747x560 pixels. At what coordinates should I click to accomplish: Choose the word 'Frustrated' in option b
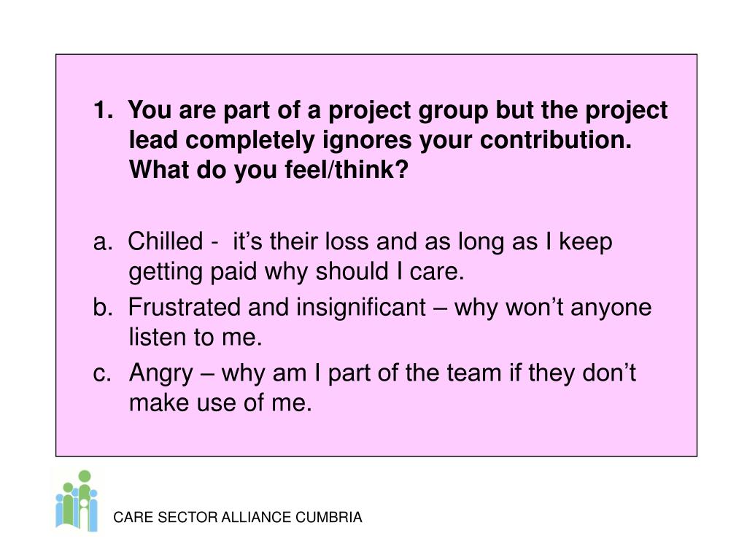pyautogui.click(x=184, y=307)
